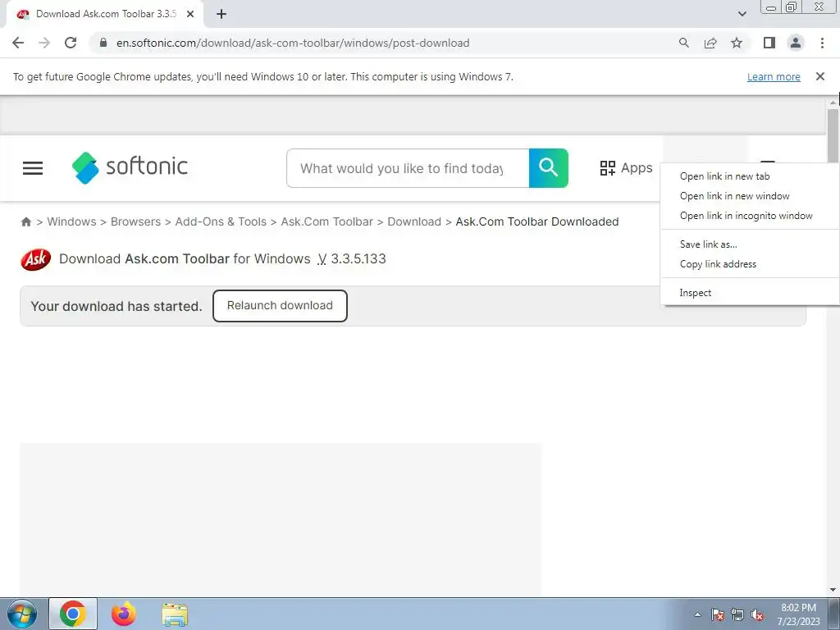Screen dimensions: 840x630
Task: Show hidden system tray icons
Action: coord(697,614)
